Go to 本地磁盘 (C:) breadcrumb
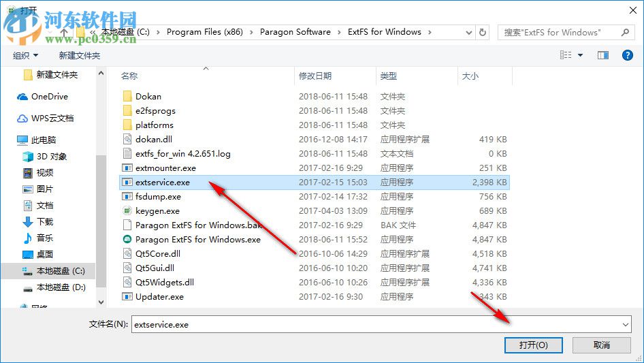The image size is (644, 363). point(125,32)
